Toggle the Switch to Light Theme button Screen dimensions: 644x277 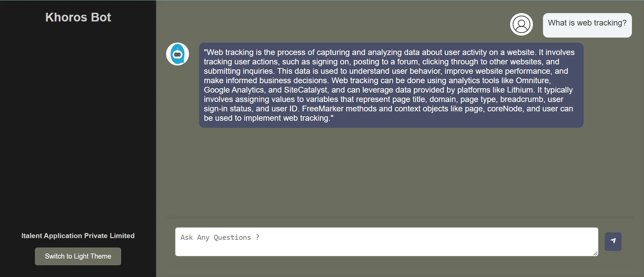tap(78, 256)
